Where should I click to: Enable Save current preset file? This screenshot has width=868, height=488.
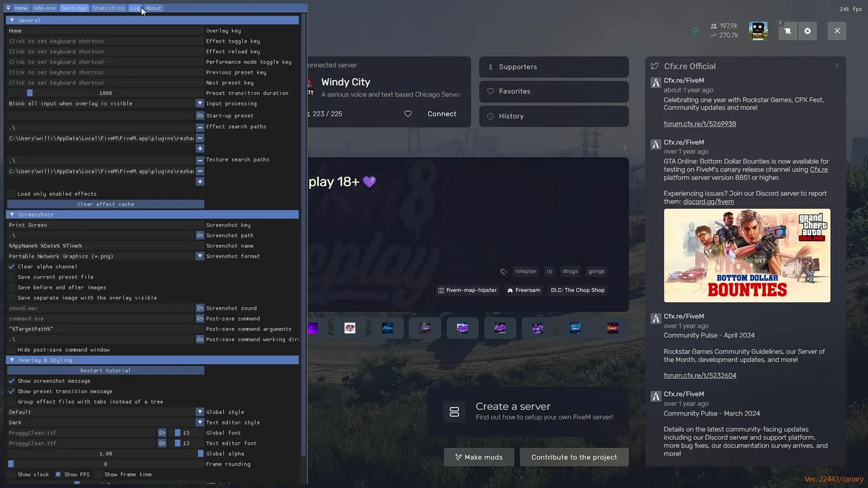pos(12,277)
